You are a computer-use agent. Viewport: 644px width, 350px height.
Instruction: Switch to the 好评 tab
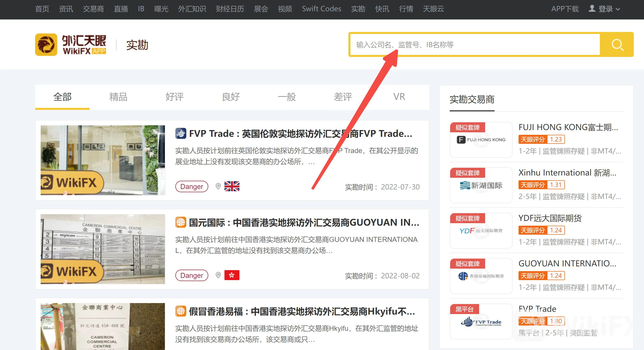(x=175, y=97)
